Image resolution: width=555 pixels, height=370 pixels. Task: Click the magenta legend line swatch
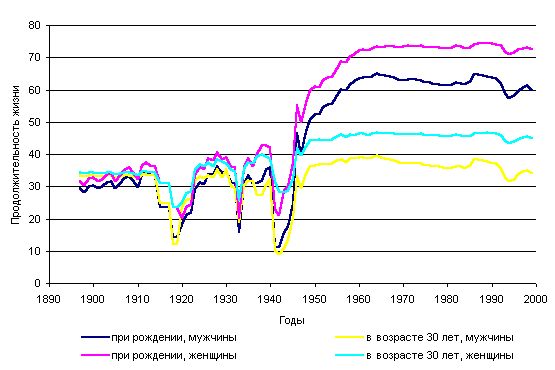point(95,355)
